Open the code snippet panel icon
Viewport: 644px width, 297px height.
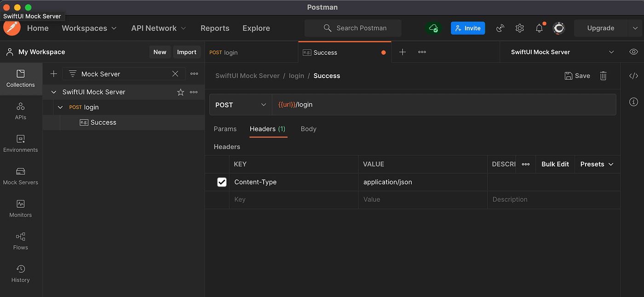(x=633, y=76)
